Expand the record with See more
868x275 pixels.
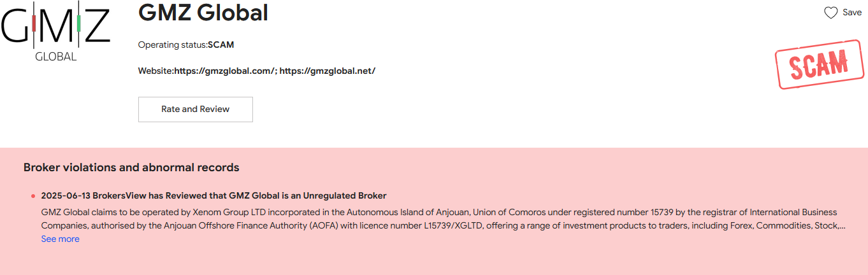60,239
